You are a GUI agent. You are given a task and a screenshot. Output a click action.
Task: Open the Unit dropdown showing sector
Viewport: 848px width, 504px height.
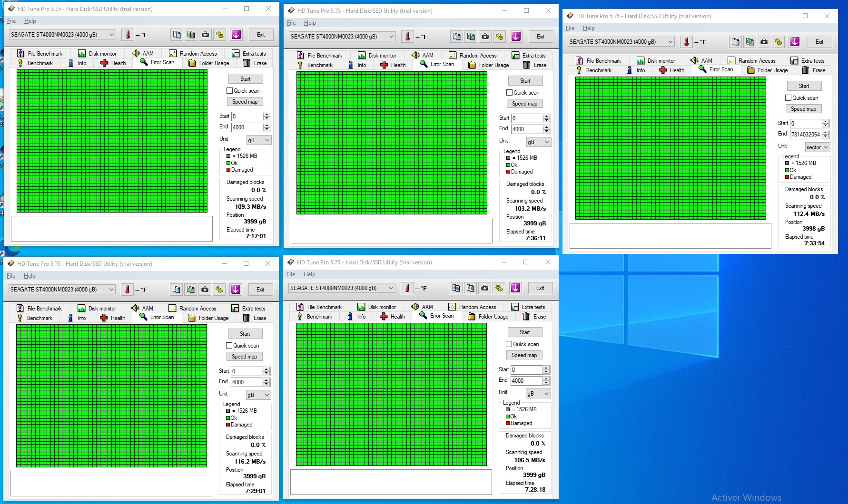point(817,147)
